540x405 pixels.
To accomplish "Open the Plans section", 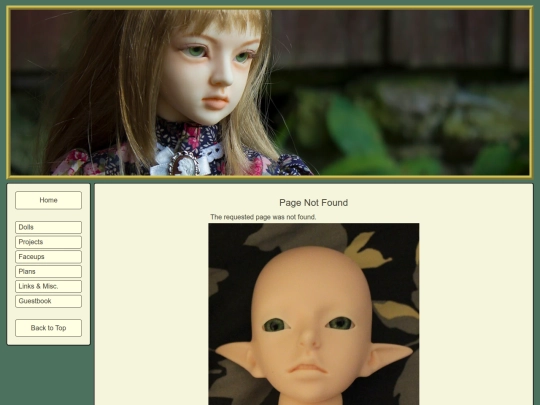I will pos(48,272).
